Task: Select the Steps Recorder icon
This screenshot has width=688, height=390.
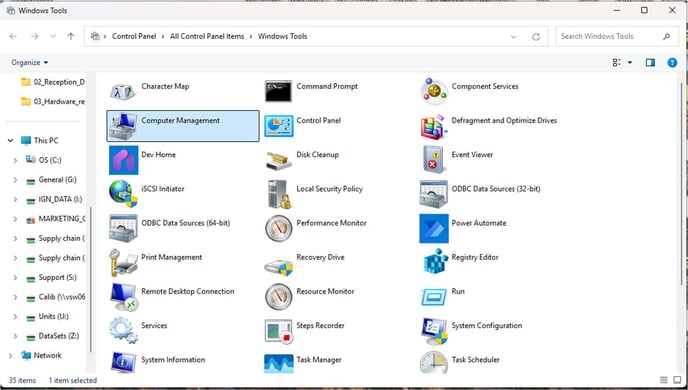Action: pos(278,331)
